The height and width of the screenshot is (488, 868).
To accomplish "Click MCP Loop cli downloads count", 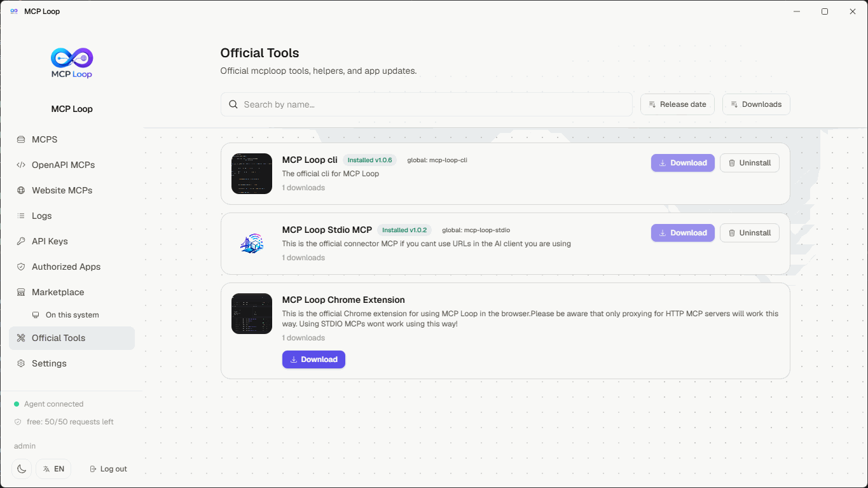I will (303, 188).
